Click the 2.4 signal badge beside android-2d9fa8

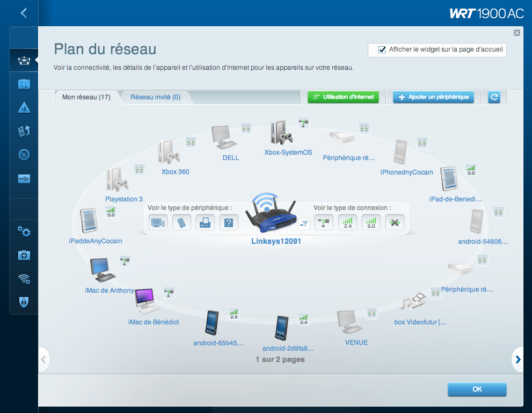click(x=303, y=320)
